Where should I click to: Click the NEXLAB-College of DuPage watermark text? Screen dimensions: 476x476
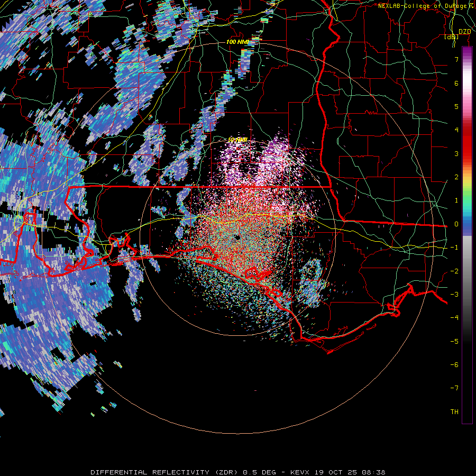pos(424,6)
